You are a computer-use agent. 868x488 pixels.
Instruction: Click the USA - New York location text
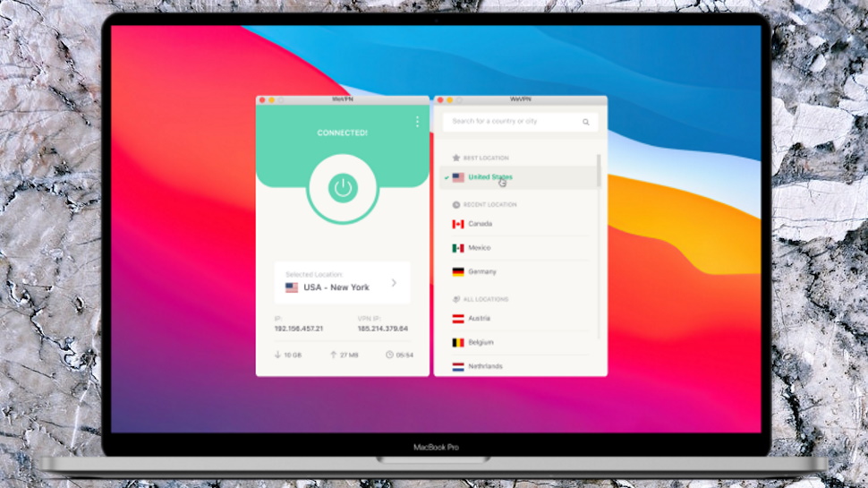pos(336,287)
